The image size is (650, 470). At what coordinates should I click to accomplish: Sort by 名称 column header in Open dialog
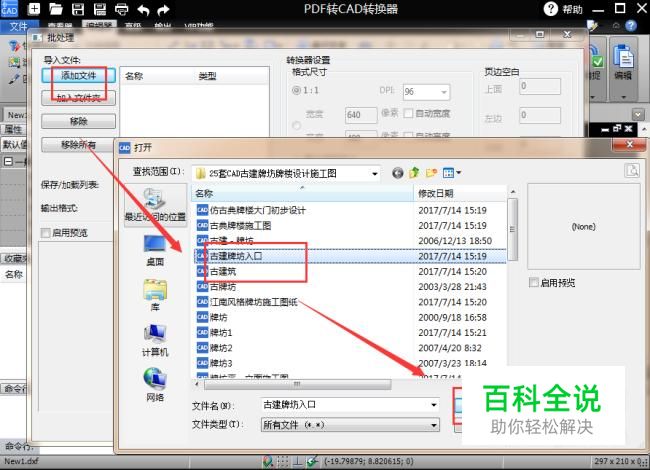(303, 193)
